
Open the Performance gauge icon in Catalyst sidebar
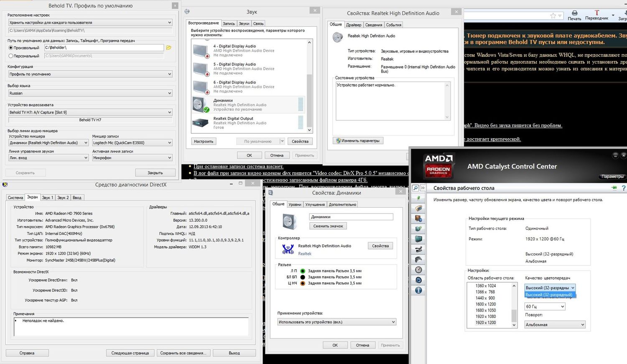[x=418, y=270]
